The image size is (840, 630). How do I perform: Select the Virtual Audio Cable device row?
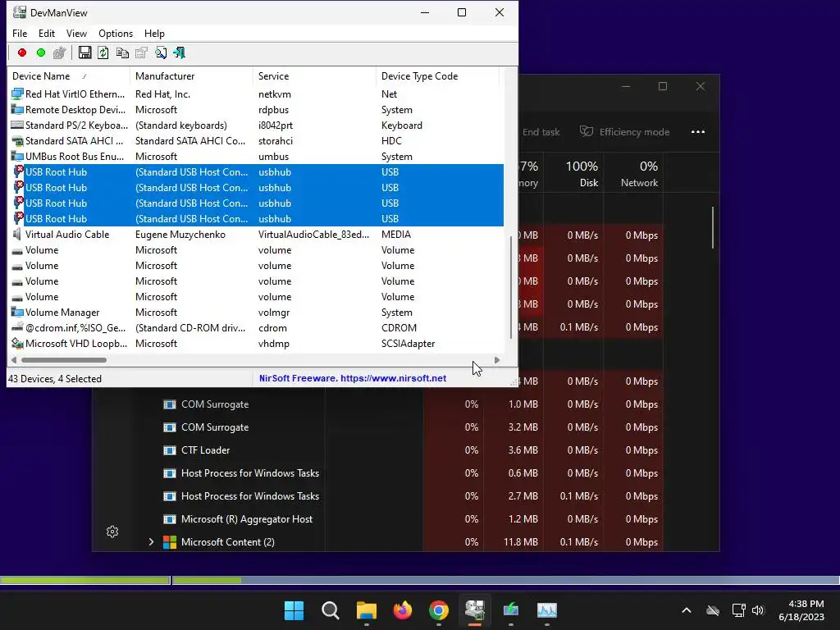pyautogui.click(x=257, y=234)
